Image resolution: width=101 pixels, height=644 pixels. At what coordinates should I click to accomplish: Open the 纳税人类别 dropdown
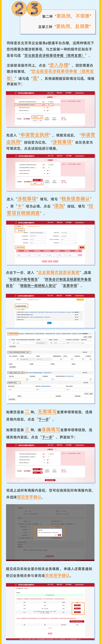(x=18, y=379)
